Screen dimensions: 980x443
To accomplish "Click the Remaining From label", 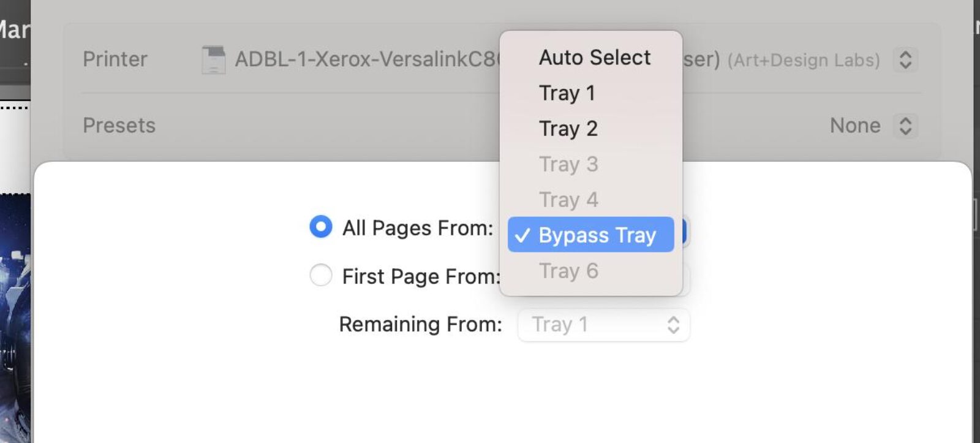I will (421, 324).
